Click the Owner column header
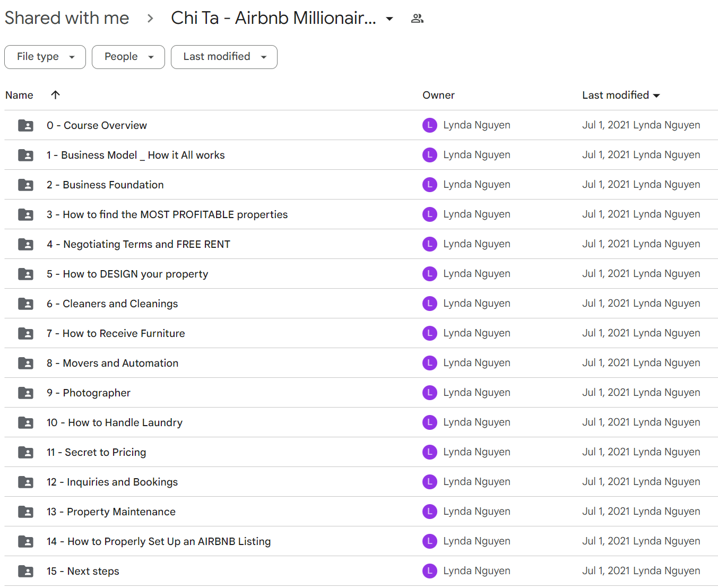 click(438, 95)
